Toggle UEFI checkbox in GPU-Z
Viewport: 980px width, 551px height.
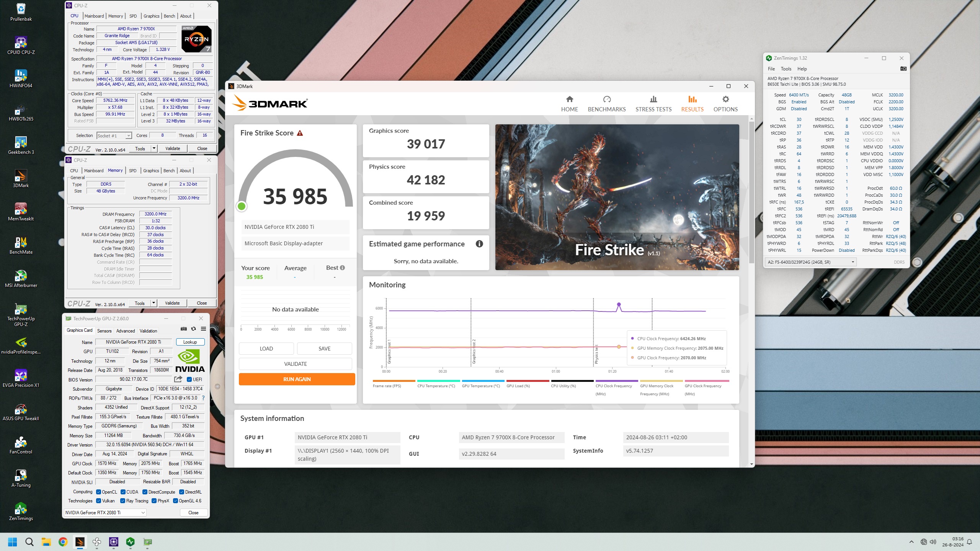point(189,380)
